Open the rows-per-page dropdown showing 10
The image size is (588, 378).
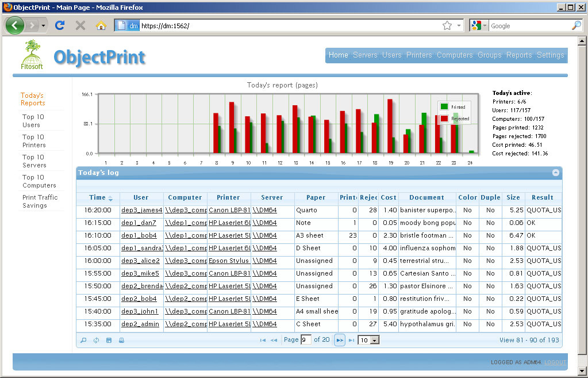[x=368, y=340]
